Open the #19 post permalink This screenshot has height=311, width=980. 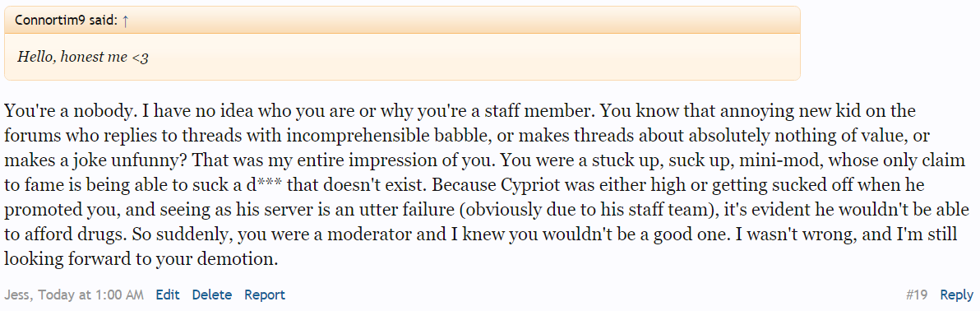pos(916,295)
